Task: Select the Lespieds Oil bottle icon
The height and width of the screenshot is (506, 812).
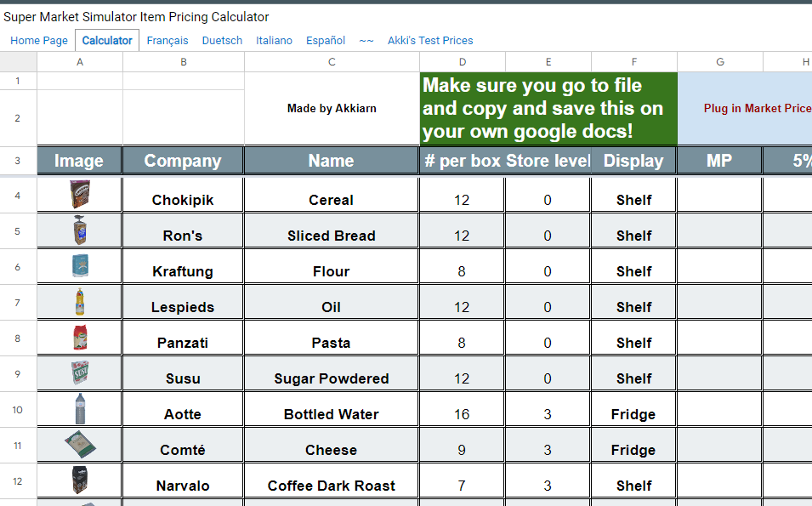Action: click(x=79, y=302)
